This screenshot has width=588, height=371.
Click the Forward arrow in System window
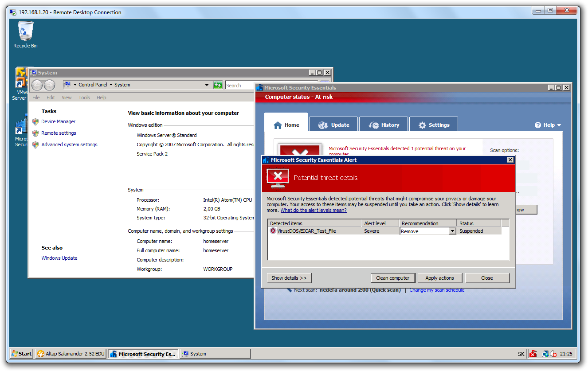tap(49, 85)
